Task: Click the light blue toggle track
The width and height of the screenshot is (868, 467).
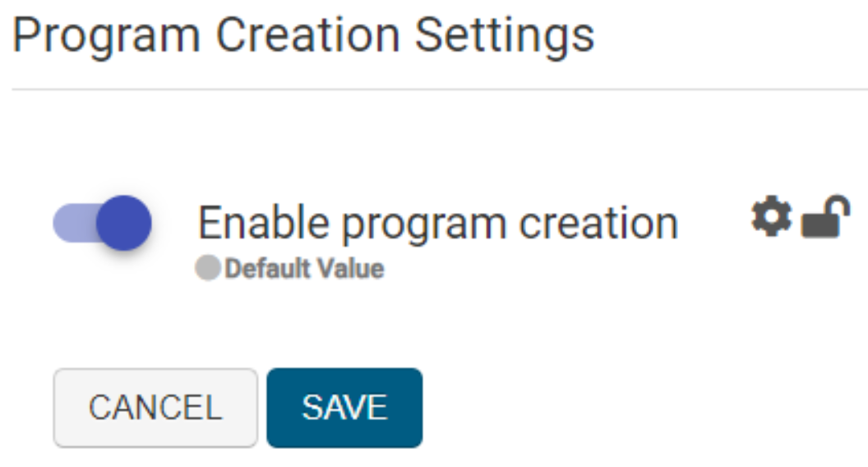Action: coord(72,224)
